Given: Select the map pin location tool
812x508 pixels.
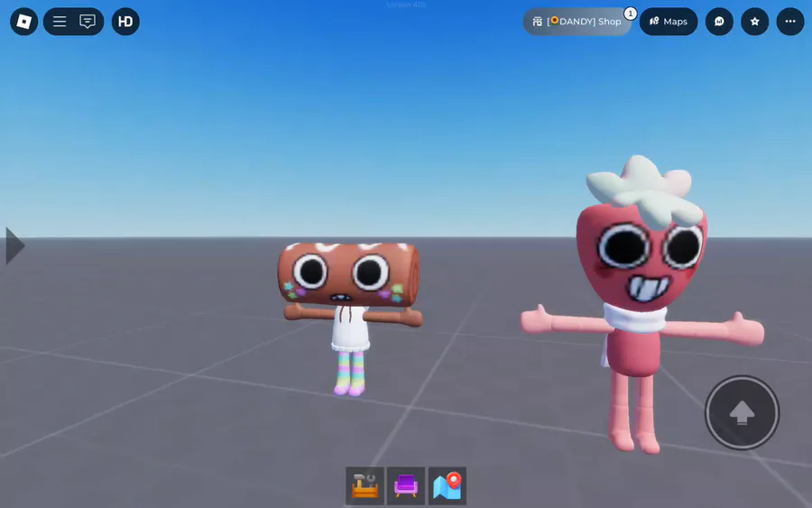Looking at the screenshot, I should [x=448, y=485].
